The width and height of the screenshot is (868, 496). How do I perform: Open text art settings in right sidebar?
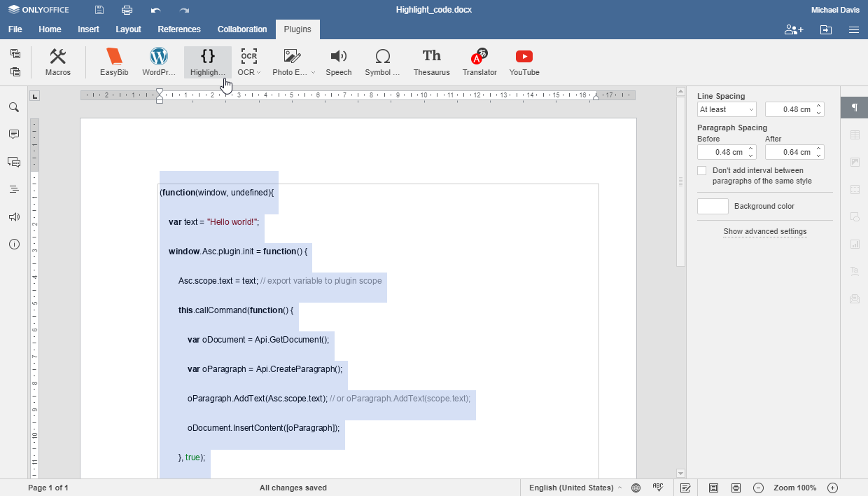855,272
